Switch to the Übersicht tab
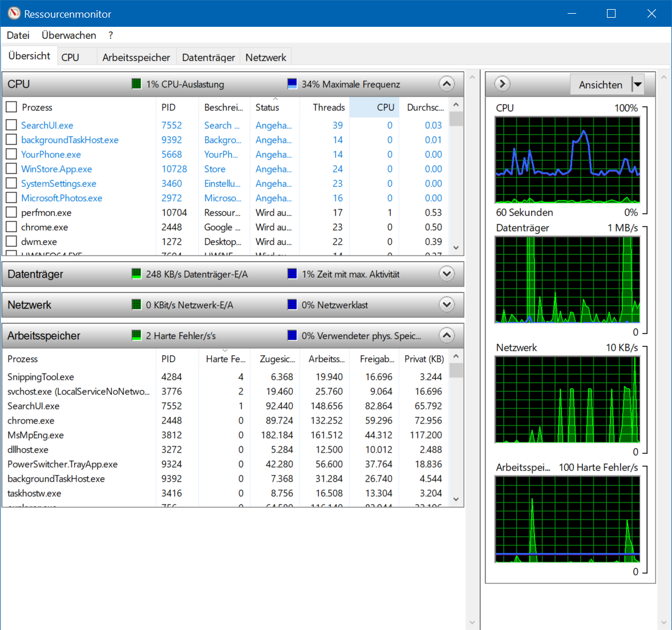672x630 pixels. (x=29, y=56)
